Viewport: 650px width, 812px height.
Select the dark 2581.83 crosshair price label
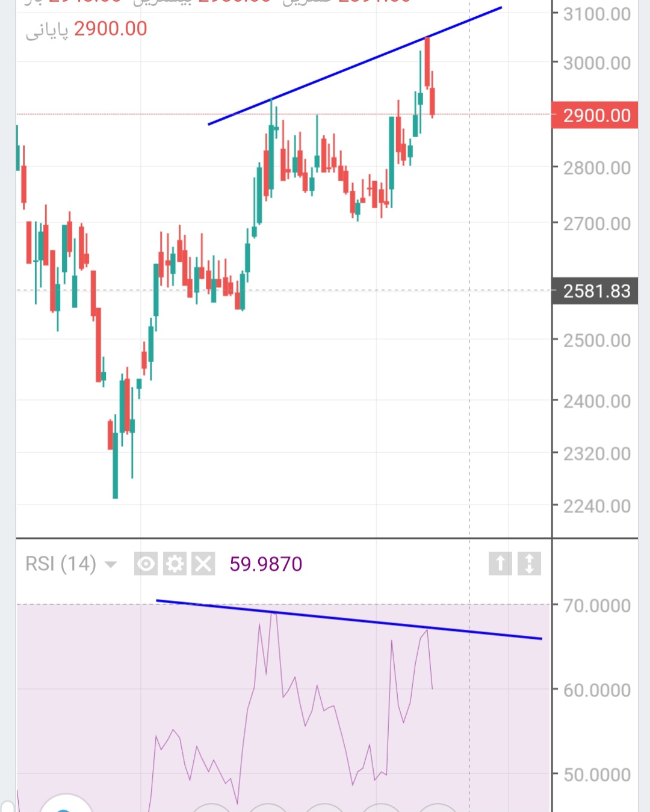(x=595, y=291)
